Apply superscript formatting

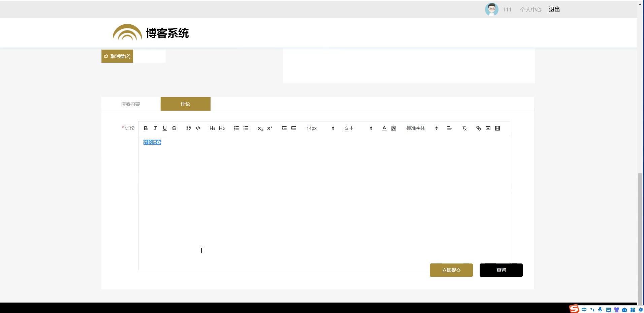pos(269,128)
